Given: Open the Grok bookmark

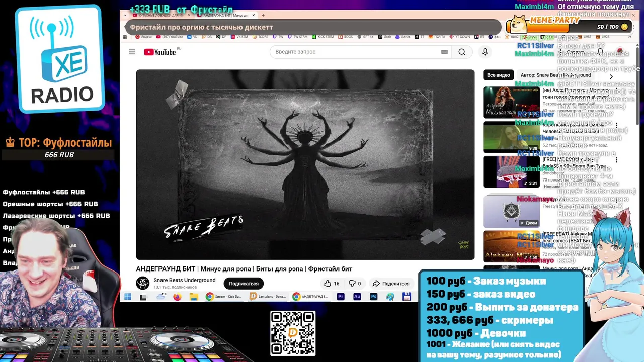Looking at the screenshot, I should pos(384,37).
